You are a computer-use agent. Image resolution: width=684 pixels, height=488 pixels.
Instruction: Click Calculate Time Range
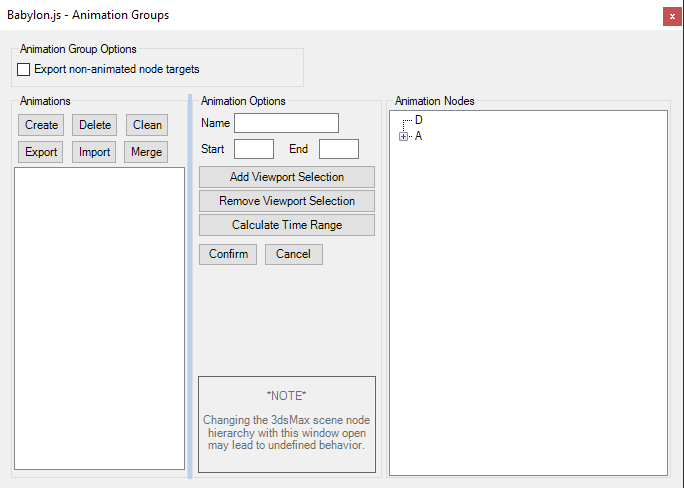point(287,225)
